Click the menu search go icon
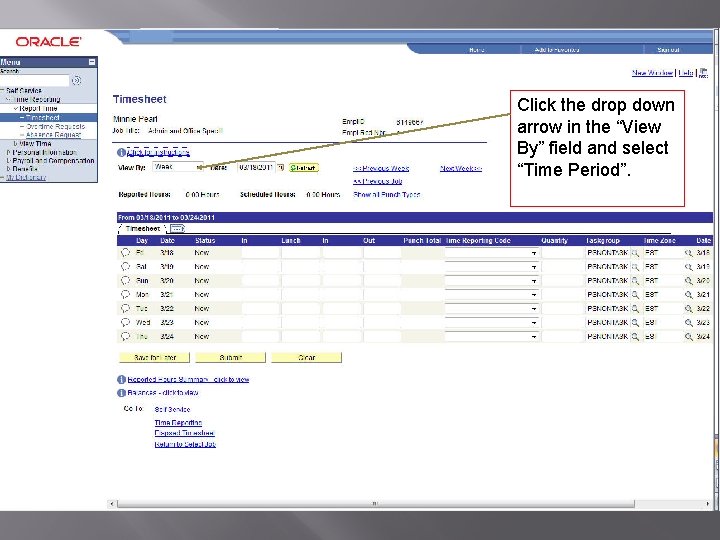Image resolution: width=720 pixels, height=540 pixels. (x=77, y=81)
